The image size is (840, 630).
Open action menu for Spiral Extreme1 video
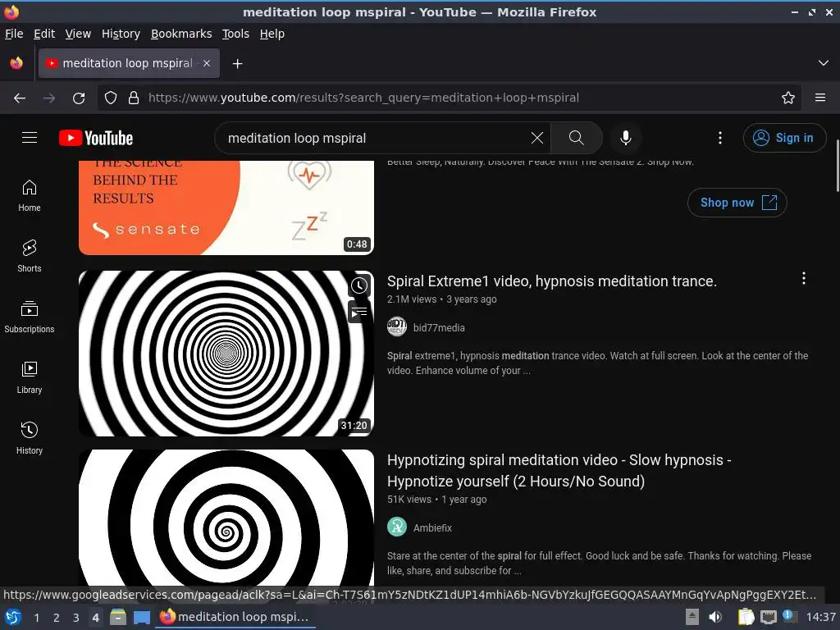[x=804, y=278]
